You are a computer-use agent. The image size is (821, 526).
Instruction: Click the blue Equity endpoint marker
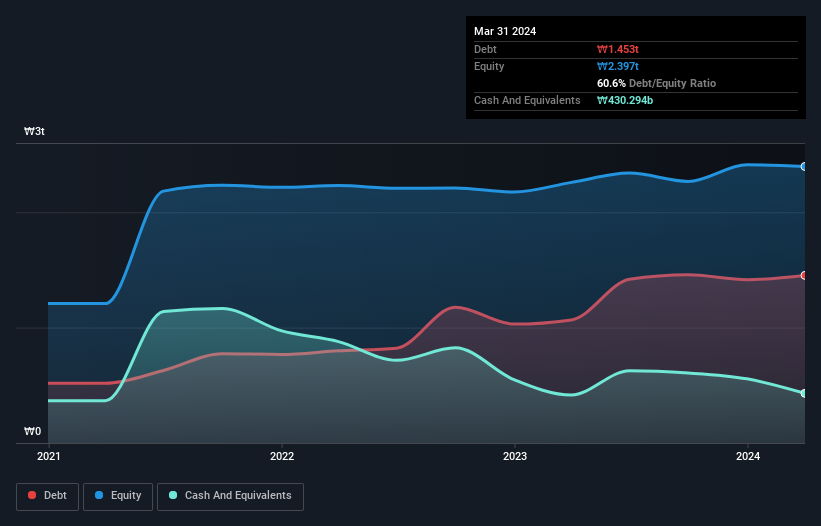pyautogui.click(x=804, y=166)
